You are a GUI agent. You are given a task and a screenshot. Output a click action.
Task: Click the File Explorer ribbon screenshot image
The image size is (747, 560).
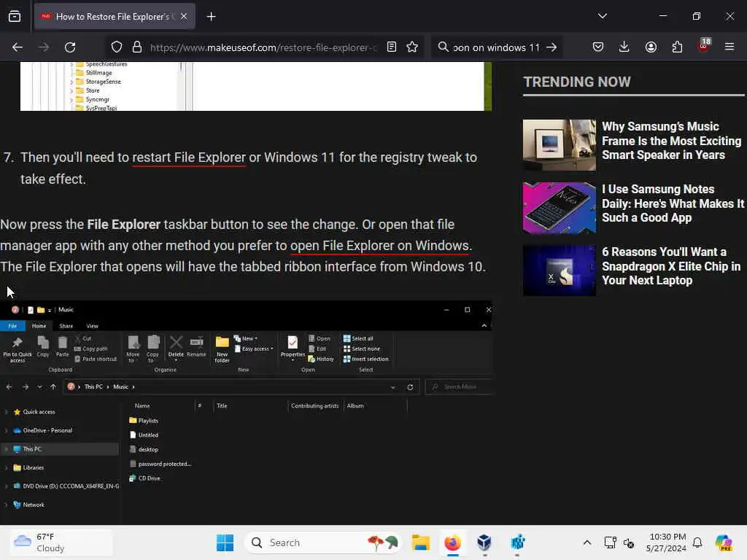[246, 413]
